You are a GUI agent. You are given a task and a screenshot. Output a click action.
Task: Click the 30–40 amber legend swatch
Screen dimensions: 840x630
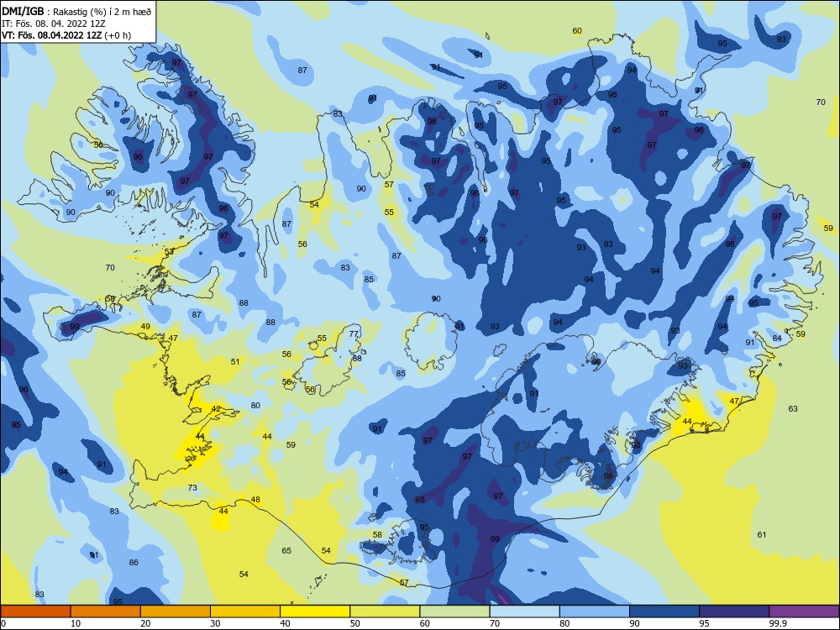tap(245, 612)
